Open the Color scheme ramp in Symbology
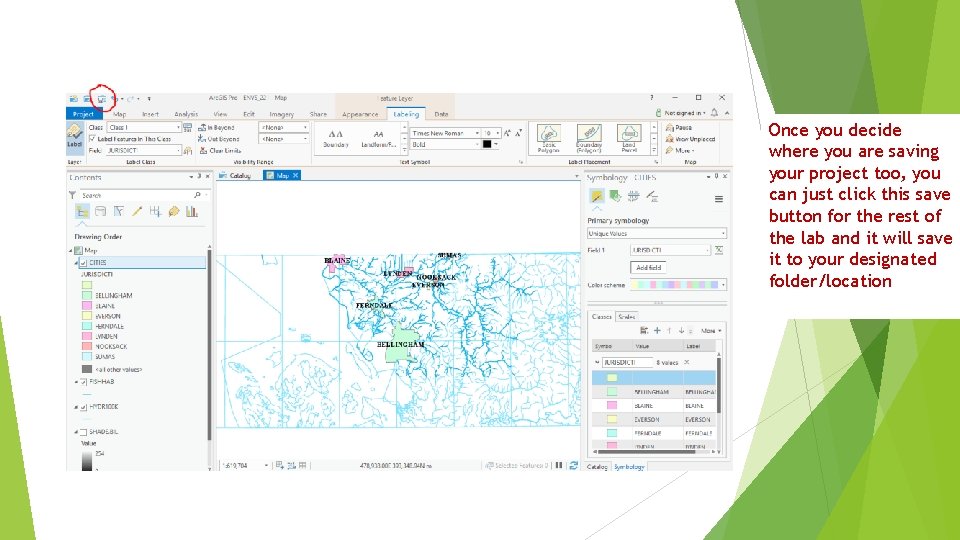 click(x=678, y=285)
